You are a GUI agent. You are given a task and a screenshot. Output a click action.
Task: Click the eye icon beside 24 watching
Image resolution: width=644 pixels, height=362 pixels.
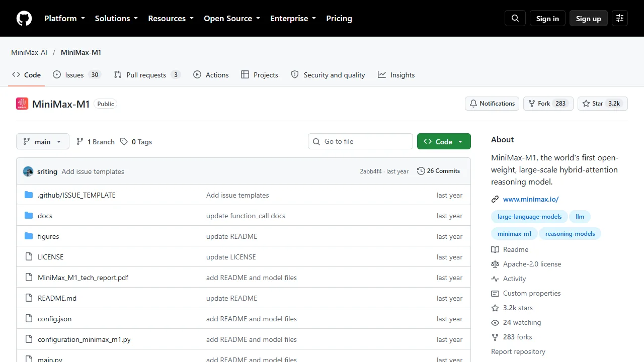(x=495, y=322)
